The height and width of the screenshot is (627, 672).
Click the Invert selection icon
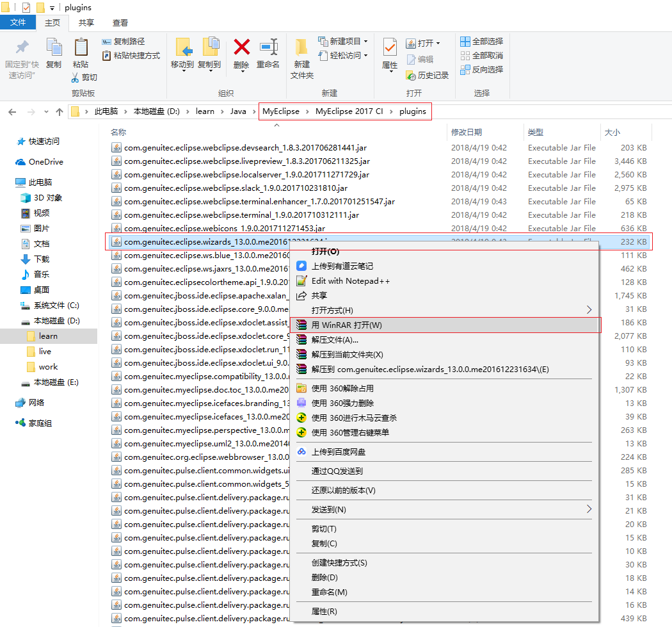pos(465,69)
